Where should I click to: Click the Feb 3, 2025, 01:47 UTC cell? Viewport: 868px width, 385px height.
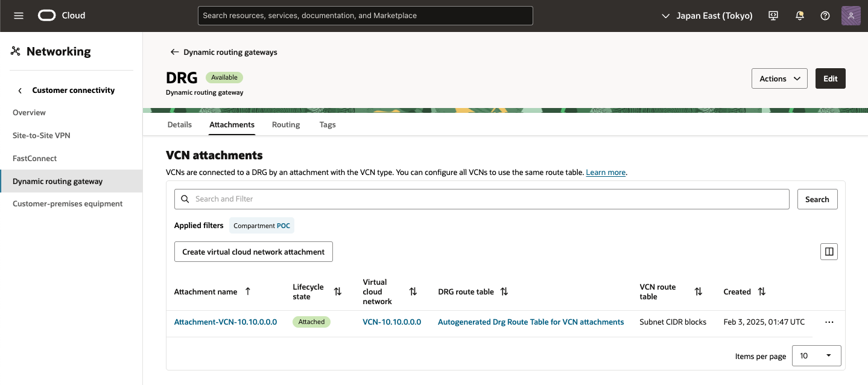click(764, 322)
